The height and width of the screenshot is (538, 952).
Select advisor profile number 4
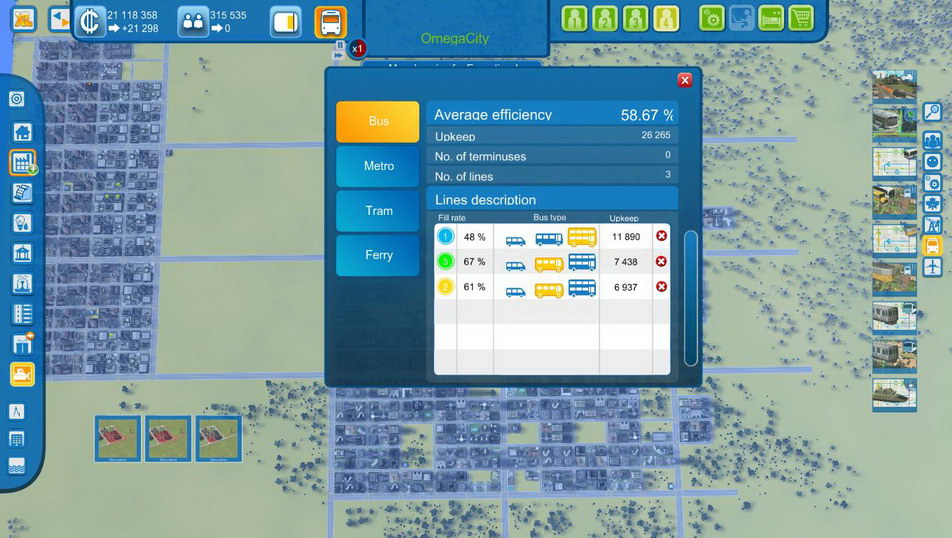(x=666, y=19)
